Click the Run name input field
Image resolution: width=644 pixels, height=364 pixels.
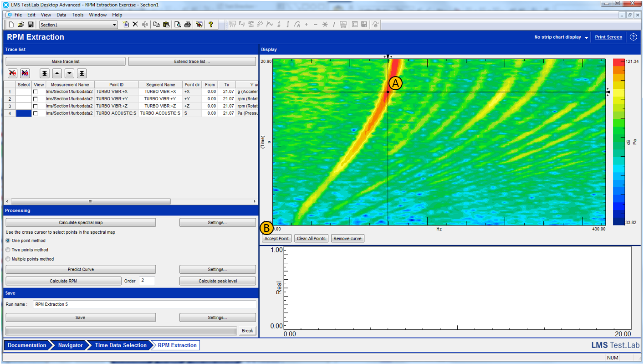(144, 304)
